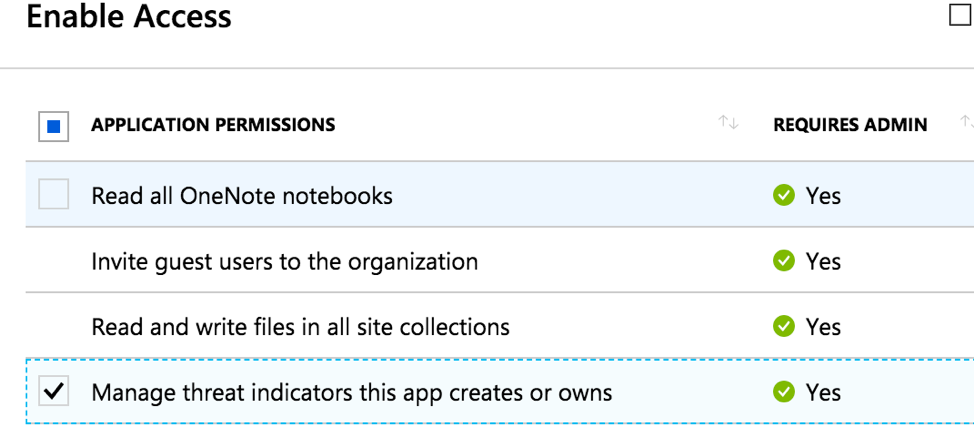Click Yes text in Invite guest users row
This screenshot has height=427, width=974.
point(823,261)
